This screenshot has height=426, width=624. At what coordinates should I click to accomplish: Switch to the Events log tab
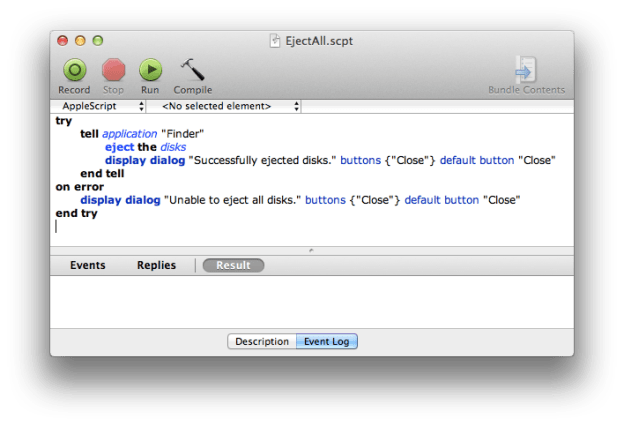(x=88, y=265)
